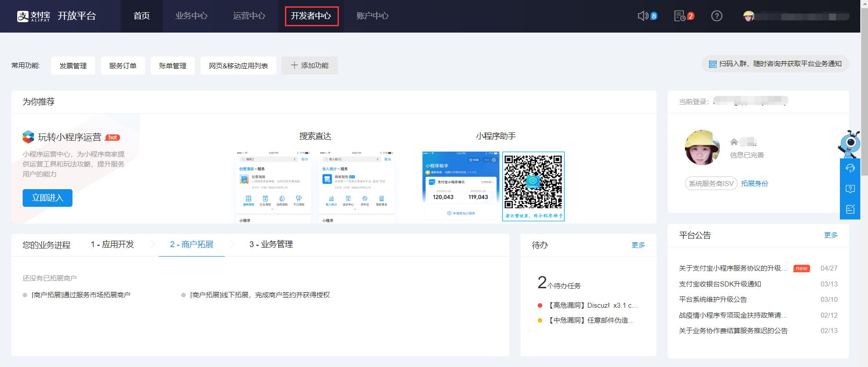The image size is (868, 367).
Task: Click the 系统服务商ISV badge
Action: coord(711,183)
